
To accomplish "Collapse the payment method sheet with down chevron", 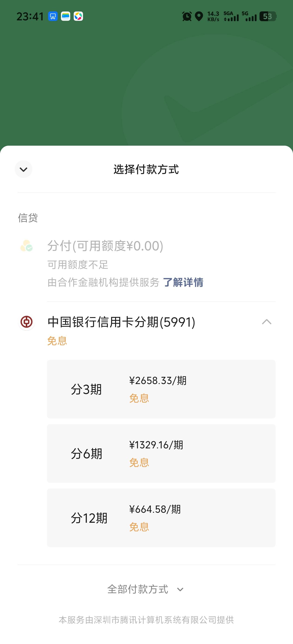I will [23, 169].
